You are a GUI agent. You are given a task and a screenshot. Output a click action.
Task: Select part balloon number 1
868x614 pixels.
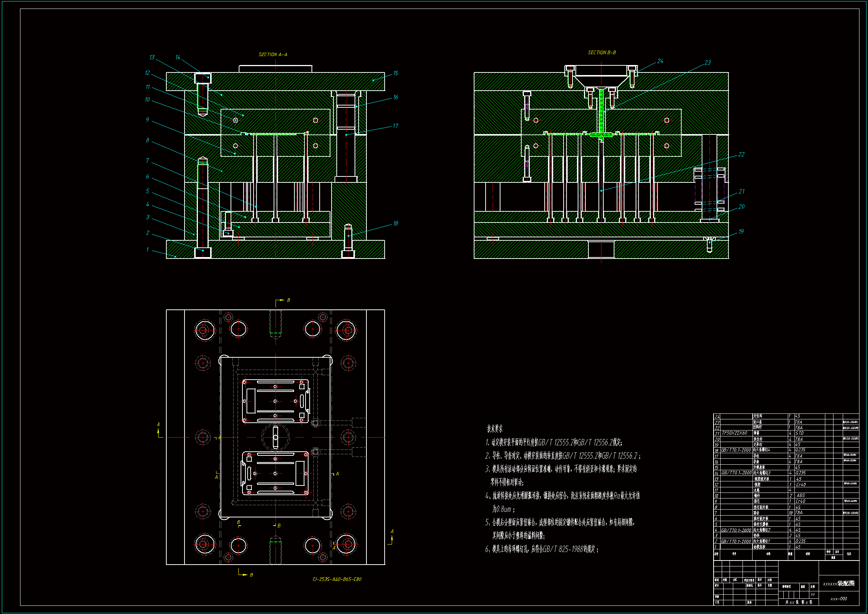tap(147, 250)
